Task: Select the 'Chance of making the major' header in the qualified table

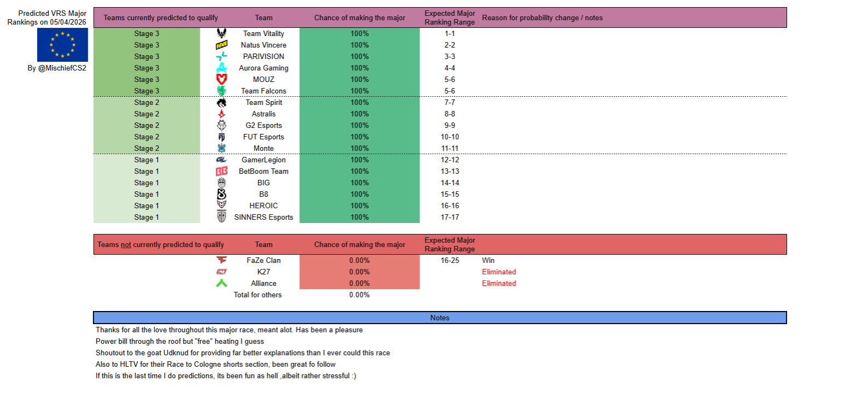Action: point(359,17)
